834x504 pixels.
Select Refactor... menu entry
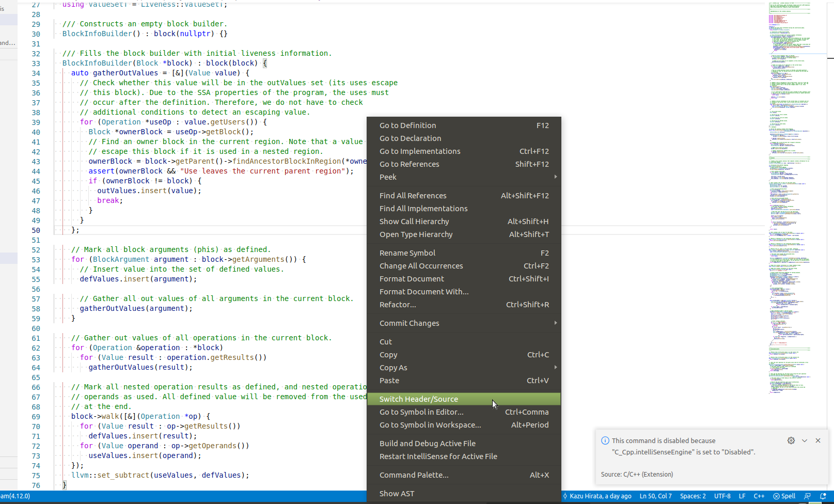coord(464,305)
